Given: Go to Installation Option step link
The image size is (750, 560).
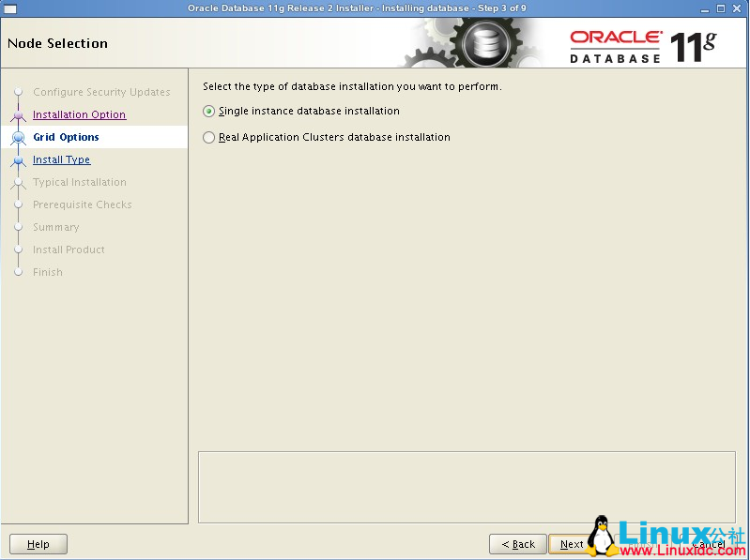Looking at the screenshot, I should point(80,114).
